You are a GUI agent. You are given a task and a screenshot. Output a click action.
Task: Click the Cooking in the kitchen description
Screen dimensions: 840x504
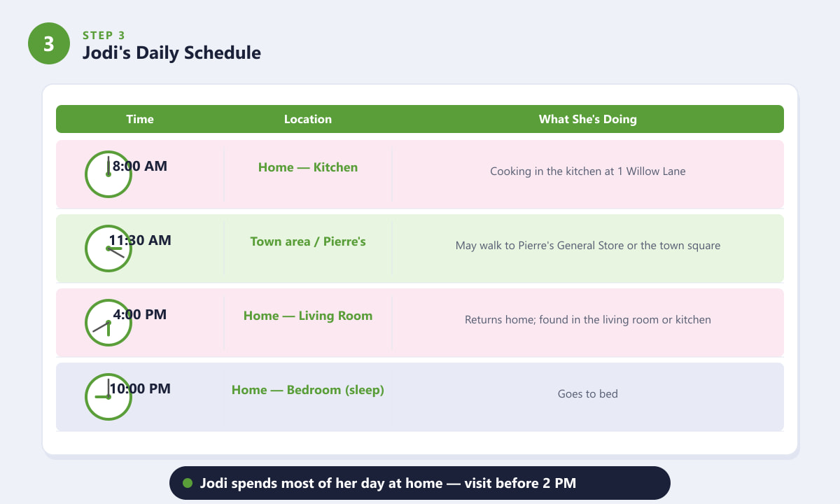[588, 171]
